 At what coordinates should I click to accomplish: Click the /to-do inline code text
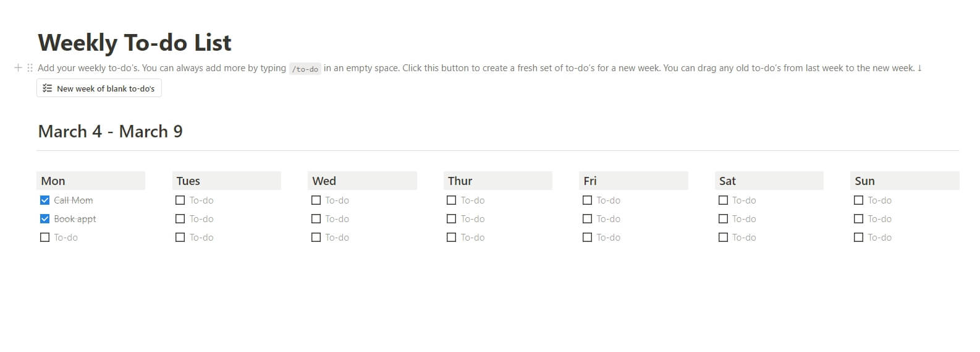tap(305, 69)
